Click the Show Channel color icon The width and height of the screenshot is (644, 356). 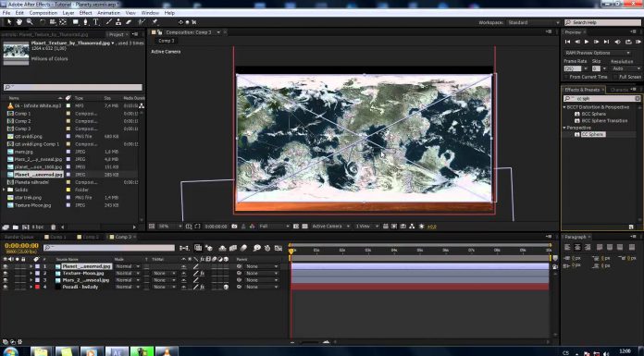(x=253, y=227)
